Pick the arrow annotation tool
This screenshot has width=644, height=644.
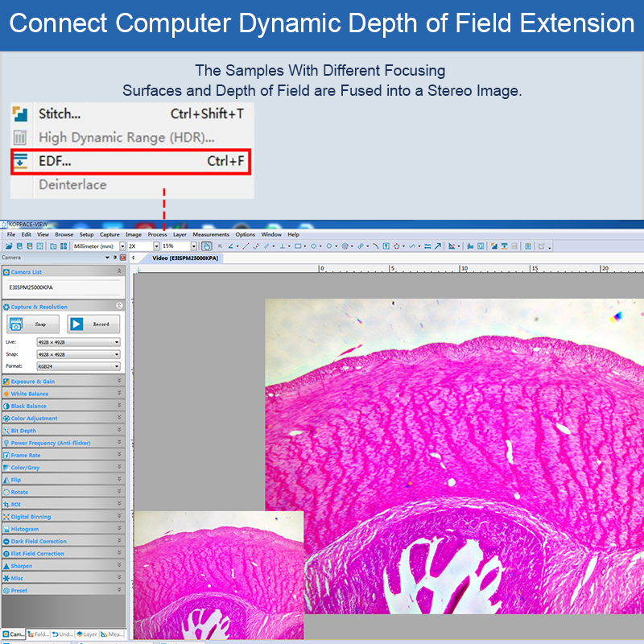438,246
